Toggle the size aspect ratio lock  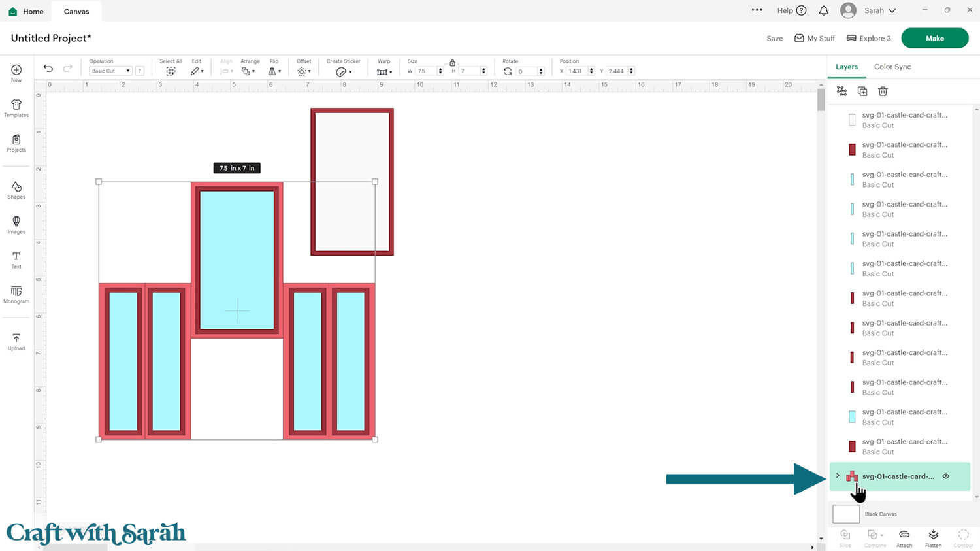pos(452,63)
